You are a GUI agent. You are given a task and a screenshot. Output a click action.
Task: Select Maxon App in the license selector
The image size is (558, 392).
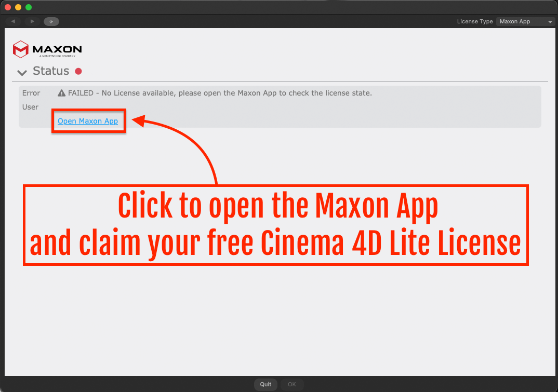point(522,21)
